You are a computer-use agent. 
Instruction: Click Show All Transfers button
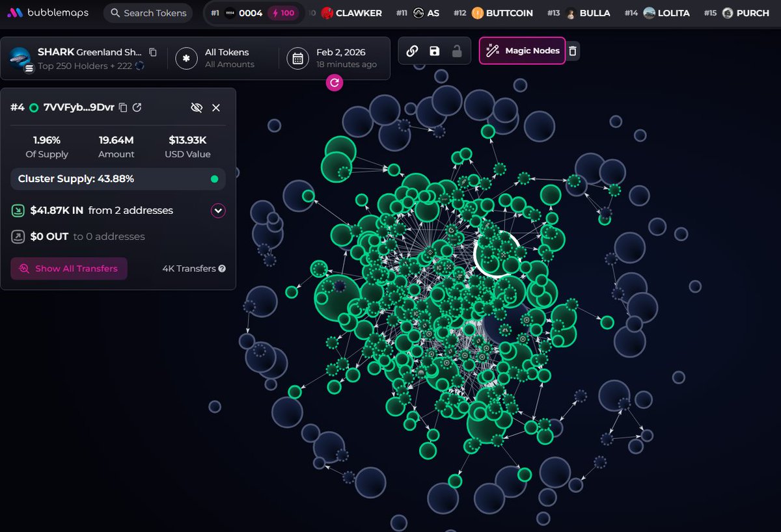(x=69, y=269)
